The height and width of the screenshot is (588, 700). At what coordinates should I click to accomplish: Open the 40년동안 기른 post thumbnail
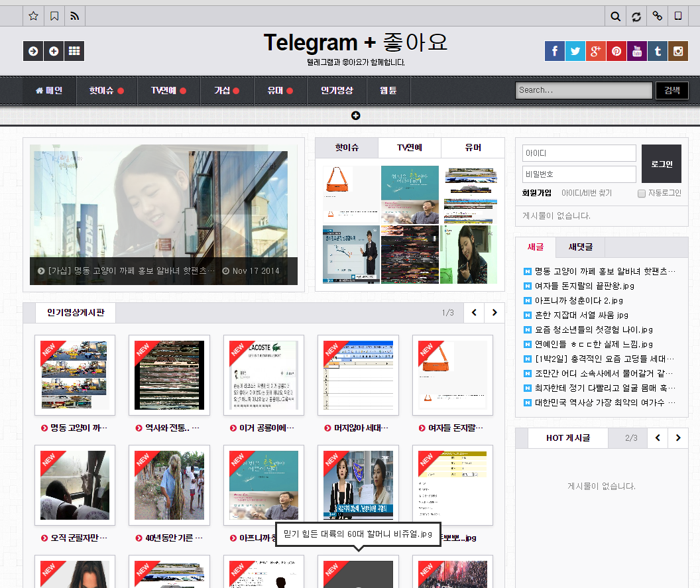tap(169, 485)
